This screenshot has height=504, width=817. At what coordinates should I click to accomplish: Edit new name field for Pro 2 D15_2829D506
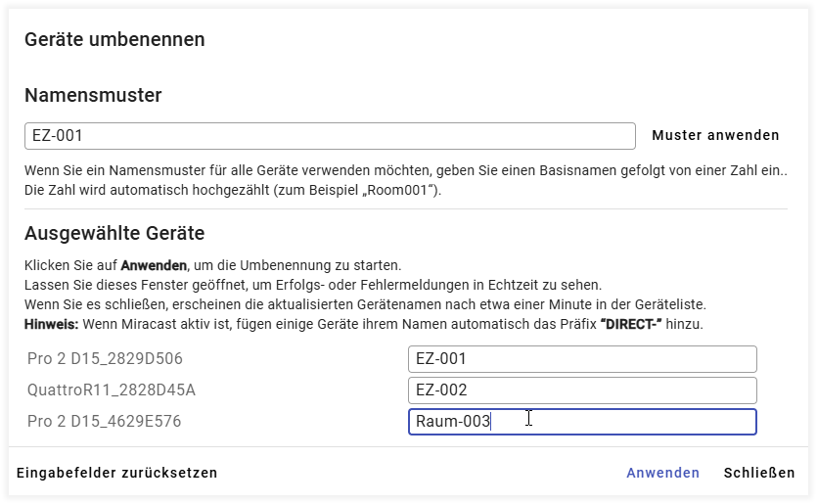click(x=582, y=359)
